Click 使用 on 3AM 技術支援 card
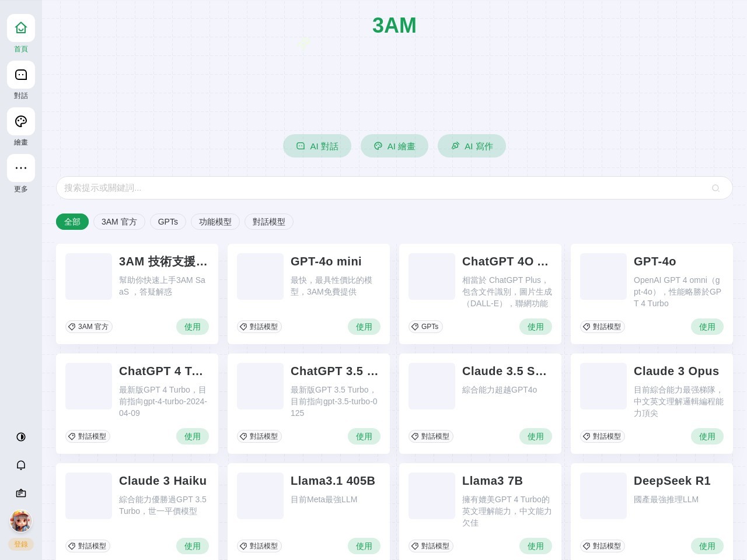The width and height of the screenshot is (747, 560). 193,327
